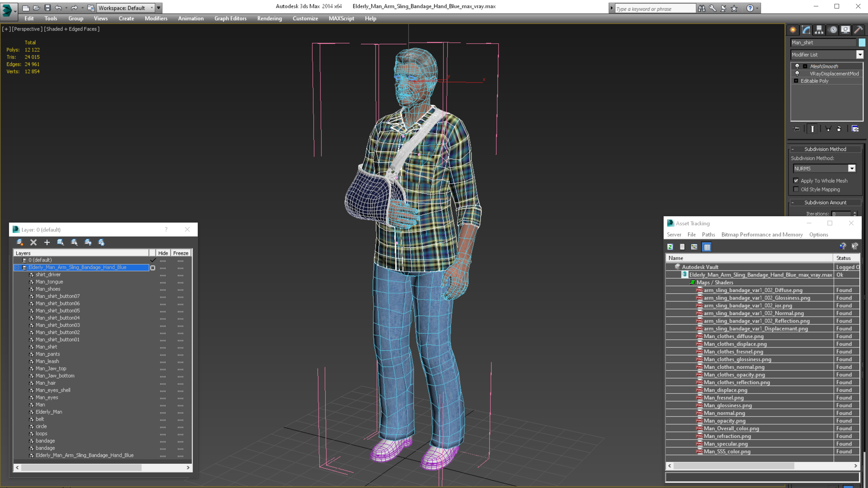Screen dimensions: 868x488
Task: Open the Utilities hammer panel tab
Action: coord(858,30)
